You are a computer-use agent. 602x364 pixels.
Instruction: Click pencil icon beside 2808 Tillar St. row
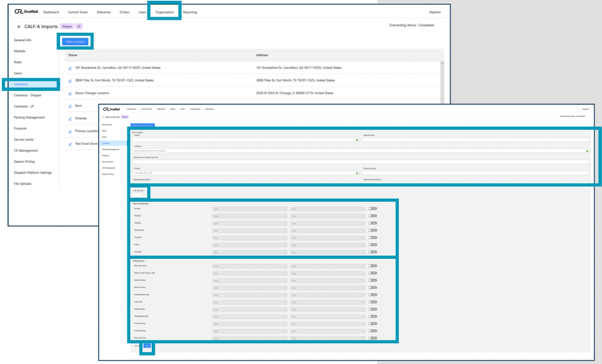(x=70, y=81)
